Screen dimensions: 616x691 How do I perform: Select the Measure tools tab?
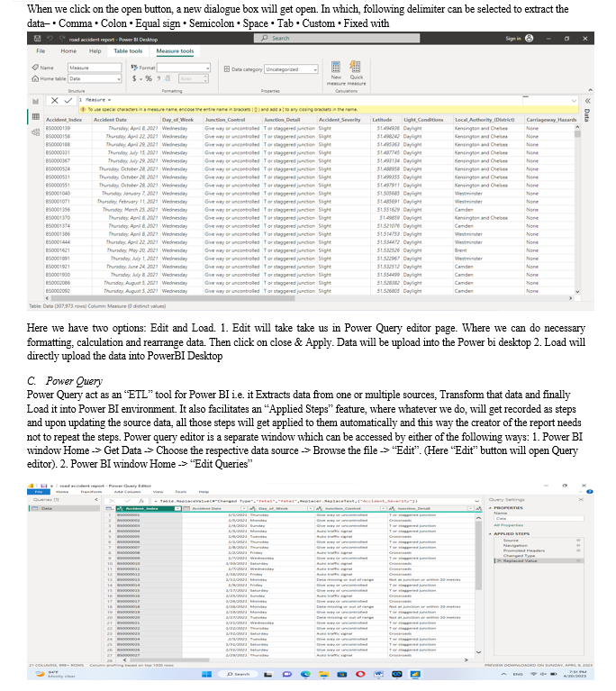point(175,51)
